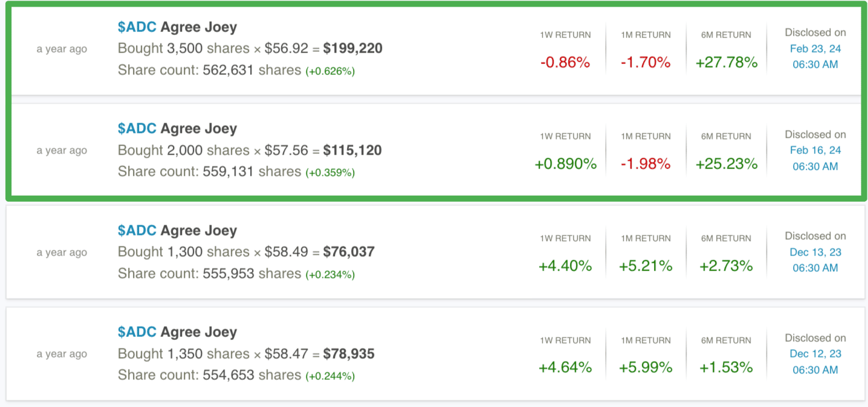Click the -1.98% 1M return value
868x407 pixels.
click(646, 164)
